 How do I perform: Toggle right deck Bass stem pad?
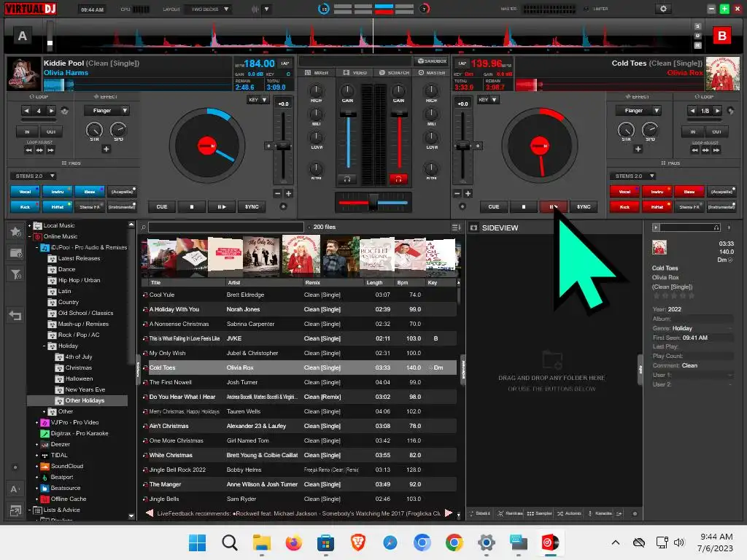tap(689, 192)
